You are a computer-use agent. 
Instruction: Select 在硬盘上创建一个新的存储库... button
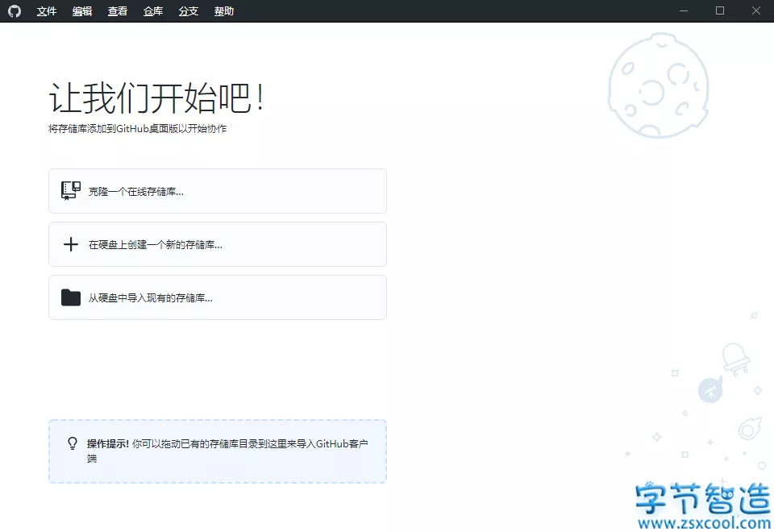click(217, 244)
